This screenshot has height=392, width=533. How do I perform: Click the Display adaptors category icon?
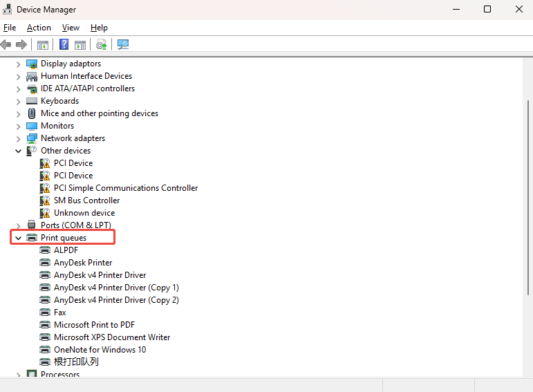[32, 64]
